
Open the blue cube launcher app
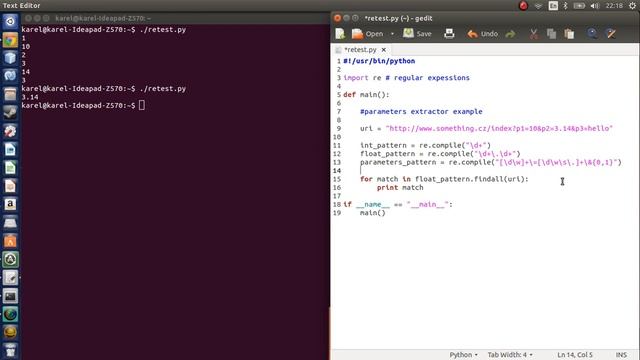tap(10, 58)
